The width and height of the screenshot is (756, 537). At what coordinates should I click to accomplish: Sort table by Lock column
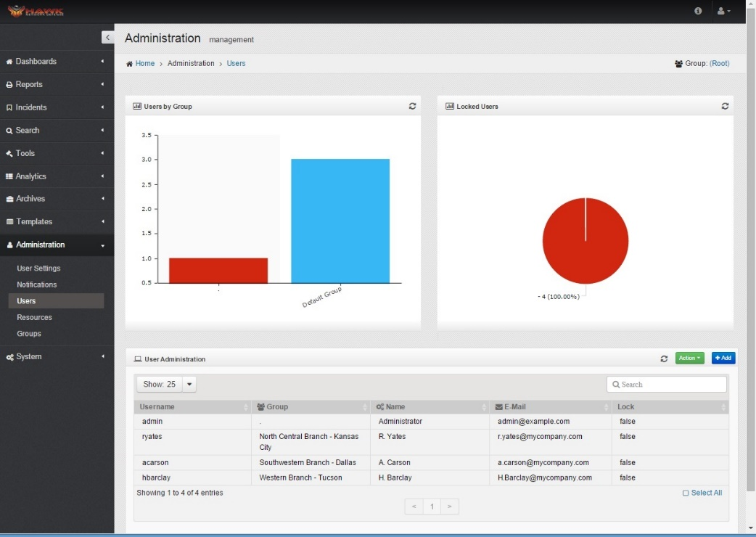[670, 407]
